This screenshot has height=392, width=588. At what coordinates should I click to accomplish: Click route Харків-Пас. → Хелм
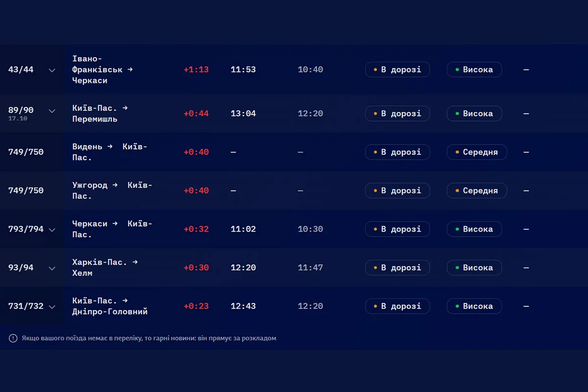tap(105, 268)
